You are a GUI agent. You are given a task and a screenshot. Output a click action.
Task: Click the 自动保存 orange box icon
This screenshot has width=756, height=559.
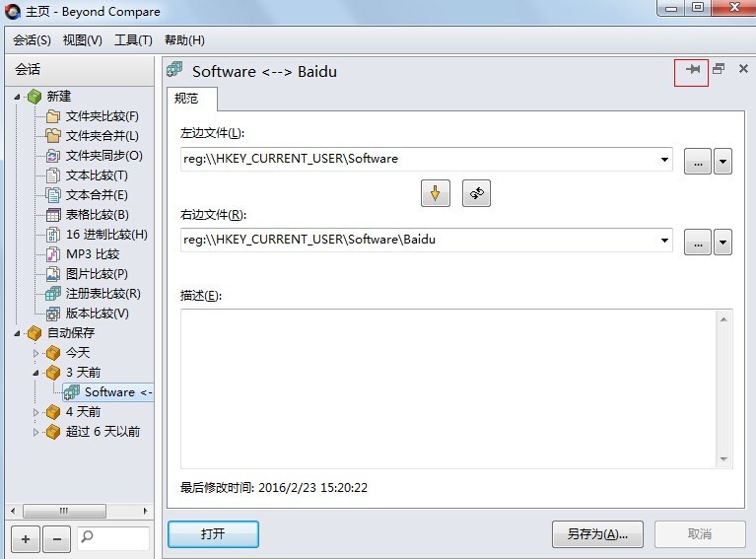click(x=34, y=333)
